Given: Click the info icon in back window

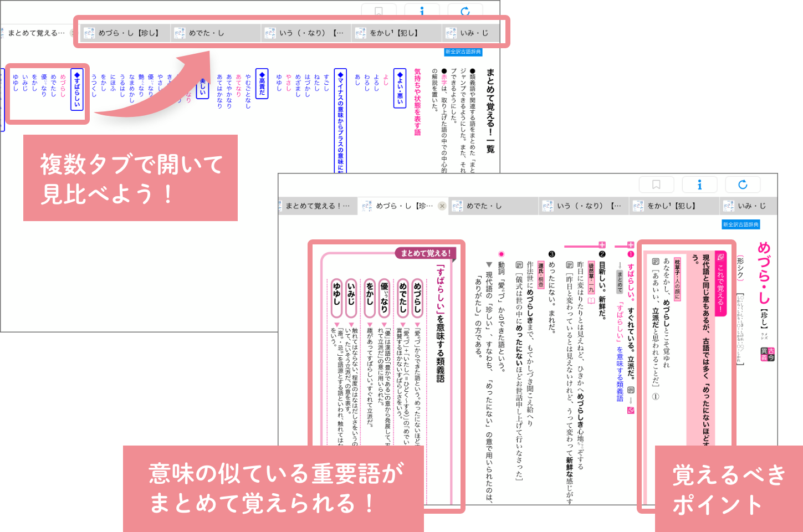Looking at the screenshot, I should (422, 10).
